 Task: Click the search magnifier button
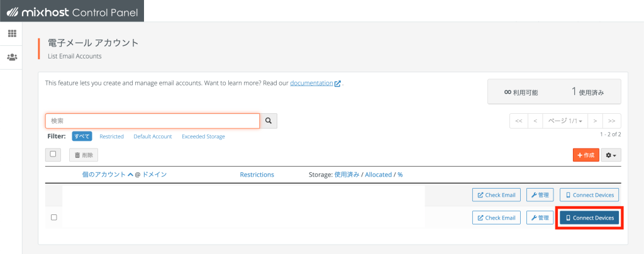[269, 121]
